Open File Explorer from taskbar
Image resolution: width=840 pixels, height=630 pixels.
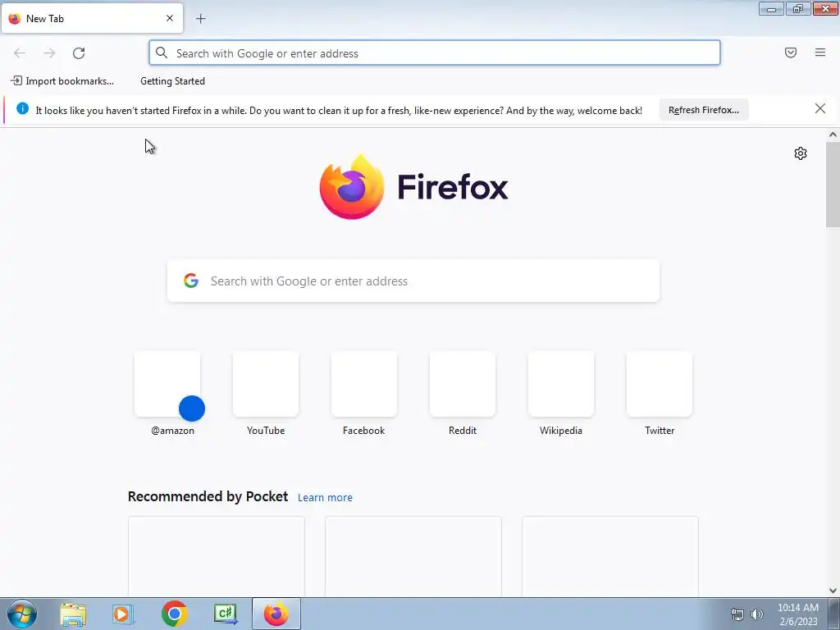[73, 614]
